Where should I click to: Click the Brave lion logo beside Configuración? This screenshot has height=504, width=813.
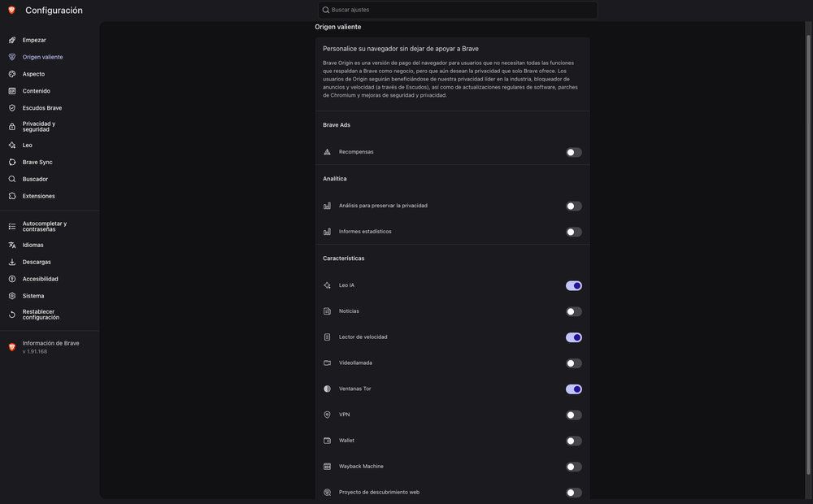tap(12, 11)
